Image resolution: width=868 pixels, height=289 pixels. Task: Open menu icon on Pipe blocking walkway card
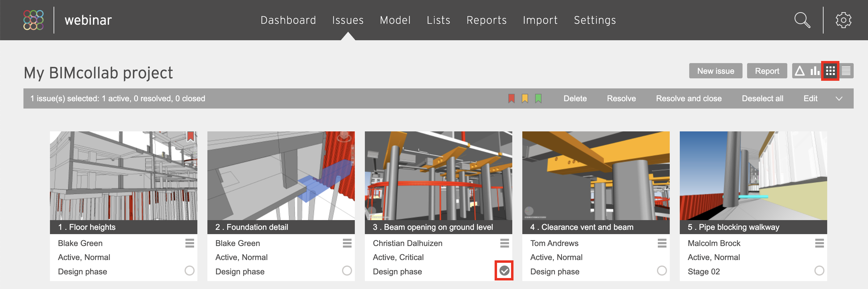[819, 243]
